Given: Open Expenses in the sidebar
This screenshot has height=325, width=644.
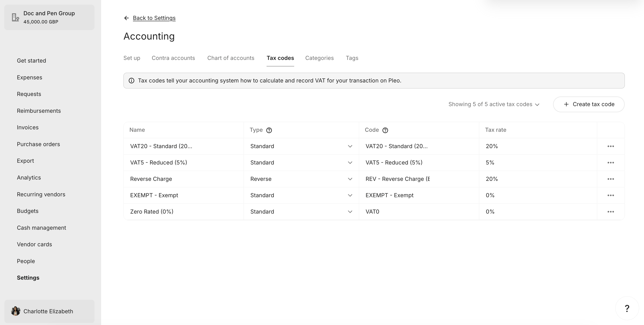Looking at the screenshot, I should coord(30,78).
